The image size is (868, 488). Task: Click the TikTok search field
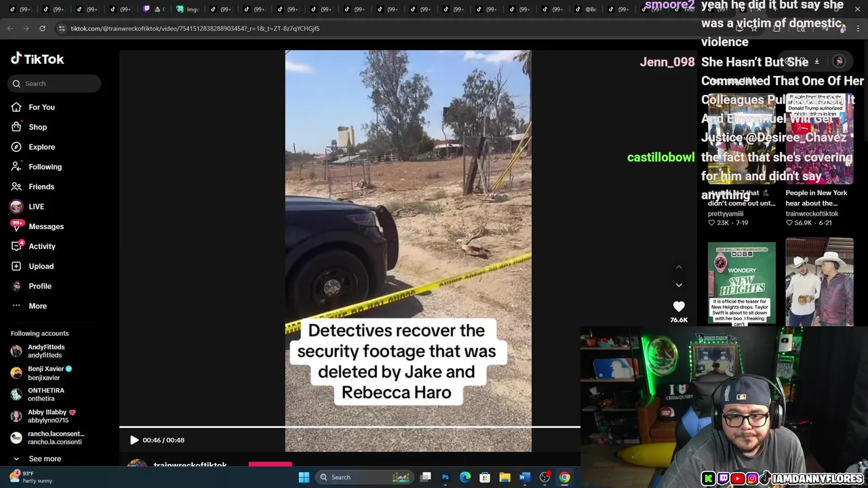click(x=54, y=83)
